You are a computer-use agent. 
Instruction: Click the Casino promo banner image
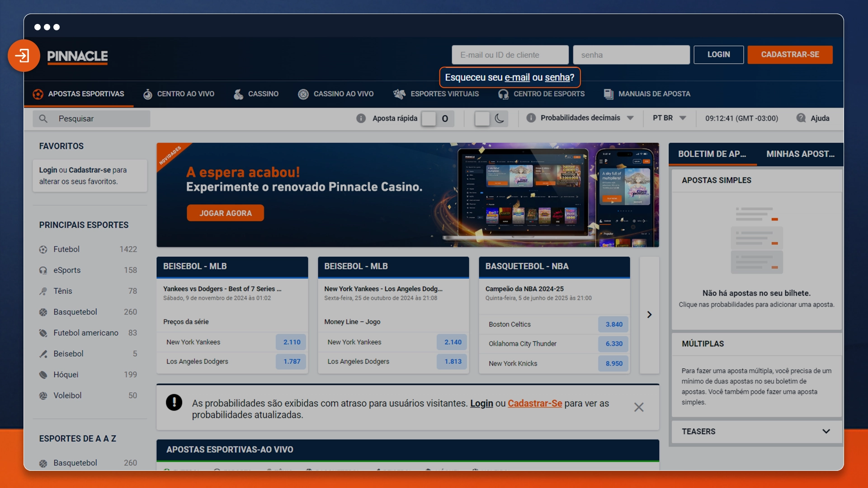point(407,195)
